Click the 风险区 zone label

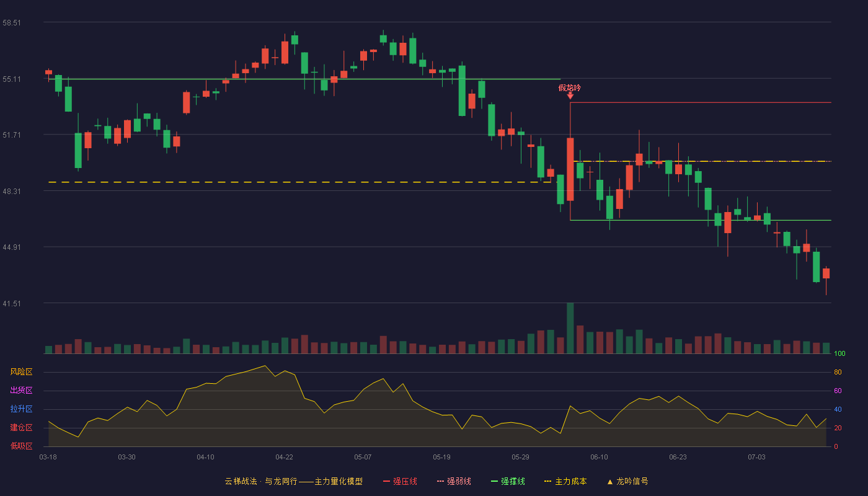[21, 372]
